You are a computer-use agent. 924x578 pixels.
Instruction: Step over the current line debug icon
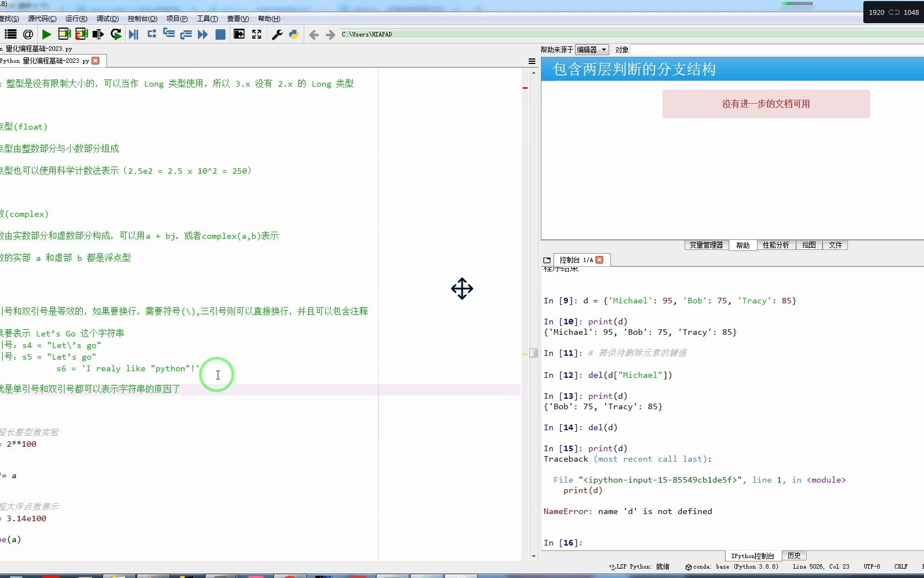click(x=152, y=34)
